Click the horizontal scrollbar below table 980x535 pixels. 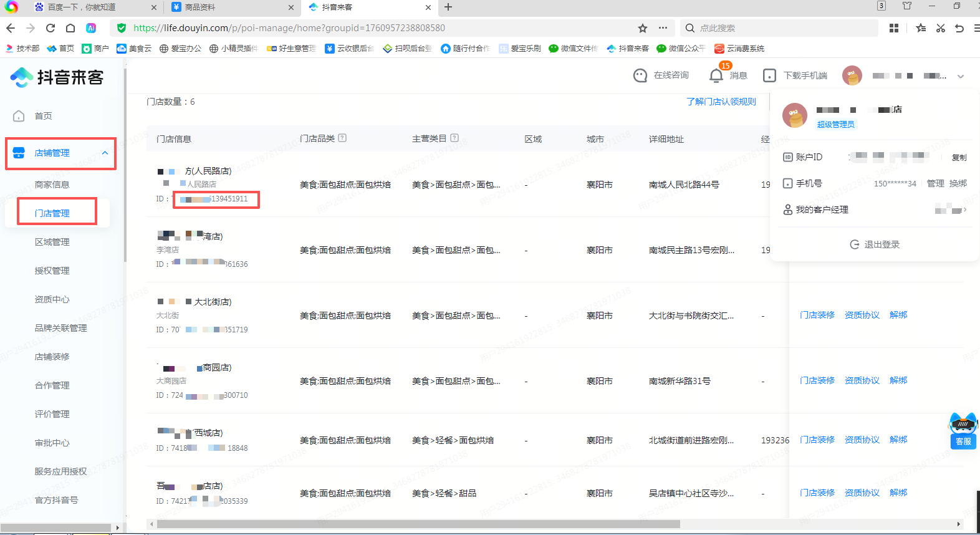[x=418, y=524]
